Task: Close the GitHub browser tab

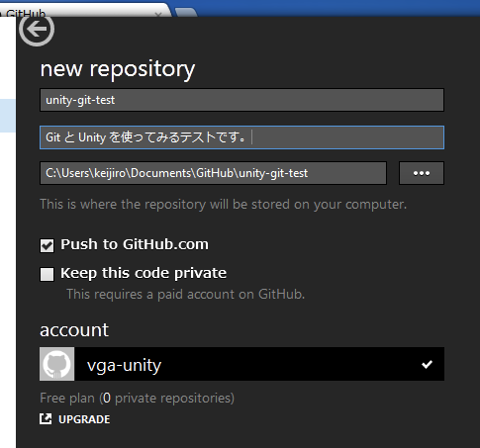Action: tap(158, 14)
